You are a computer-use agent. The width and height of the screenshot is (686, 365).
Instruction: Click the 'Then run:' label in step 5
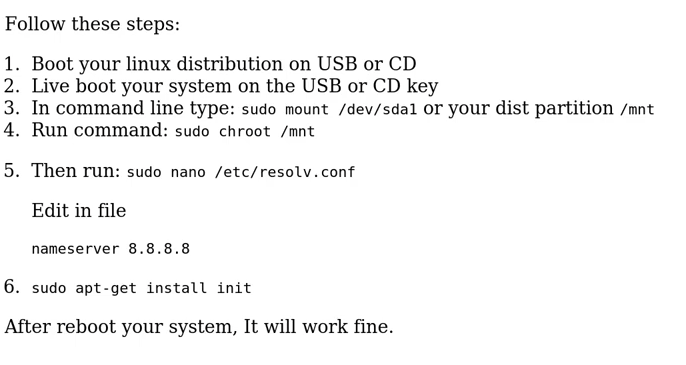tap(76, 171)
